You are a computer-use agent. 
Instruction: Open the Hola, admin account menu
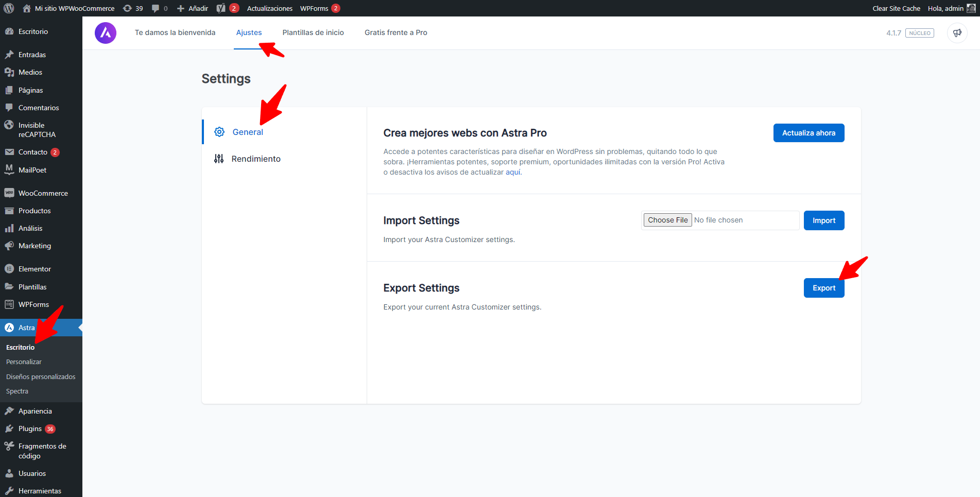point(952,8)
